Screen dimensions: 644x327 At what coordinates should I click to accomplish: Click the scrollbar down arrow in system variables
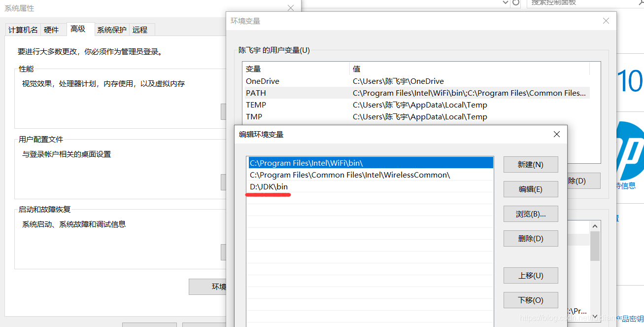[595, 316]
